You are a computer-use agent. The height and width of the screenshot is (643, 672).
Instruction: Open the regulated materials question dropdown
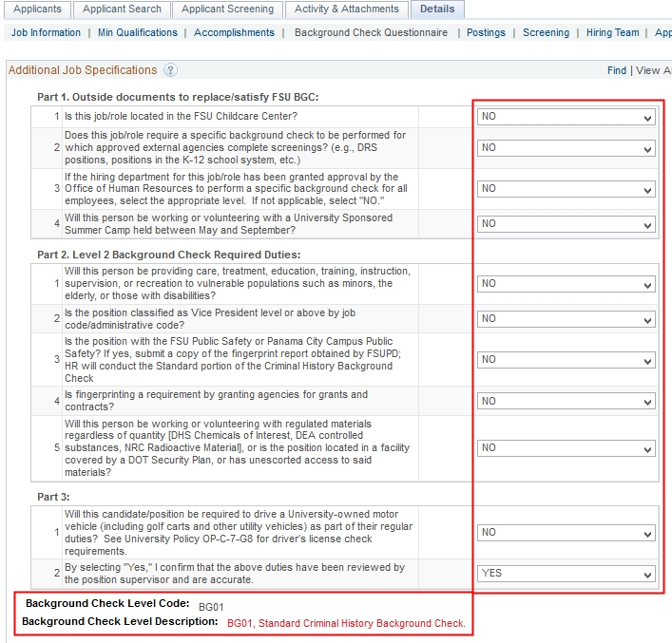[566, 448]
